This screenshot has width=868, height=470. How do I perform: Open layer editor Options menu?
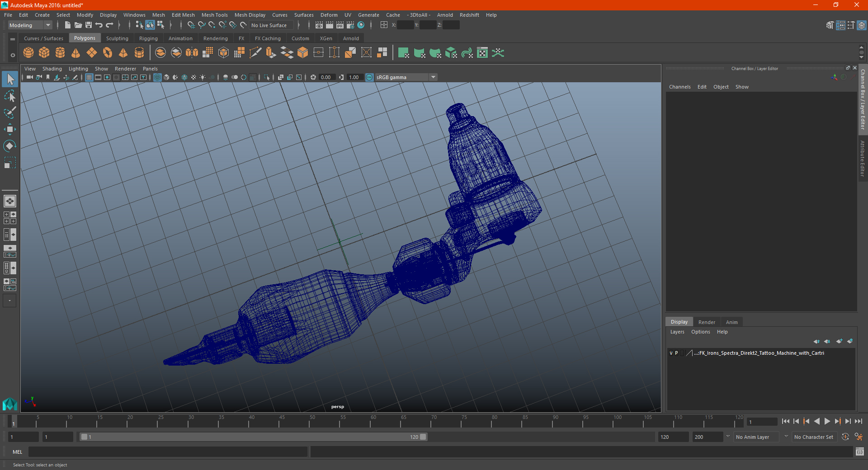(x=701, y=332)
